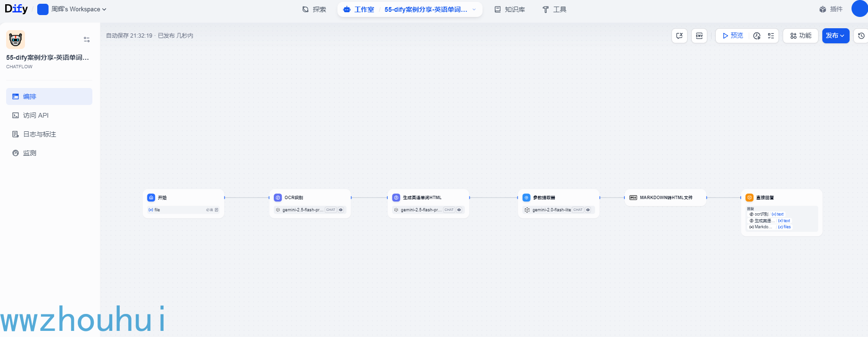868x337 pixels.
Task: Click the 预览 preview button
Action: coord(733,36)
